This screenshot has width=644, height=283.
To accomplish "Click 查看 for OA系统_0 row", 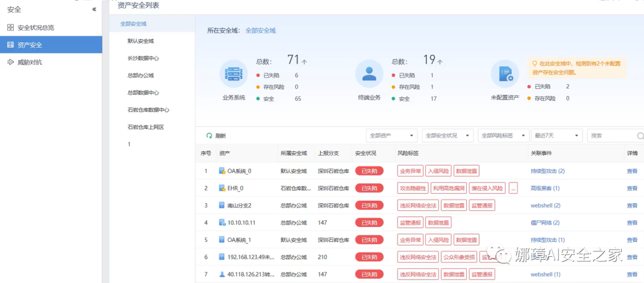I will pyautogui.click(x=632, y=171).
